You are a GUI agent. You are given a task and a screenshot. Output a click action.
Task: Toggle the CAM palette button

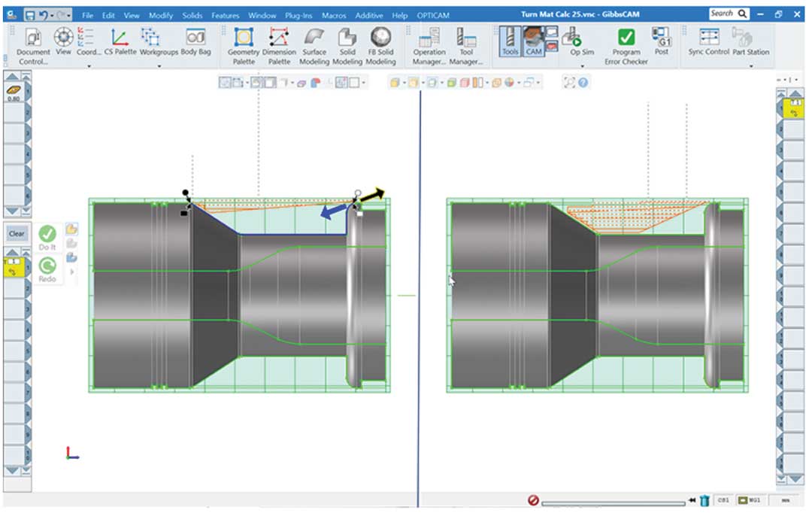(x=534, y=41)
